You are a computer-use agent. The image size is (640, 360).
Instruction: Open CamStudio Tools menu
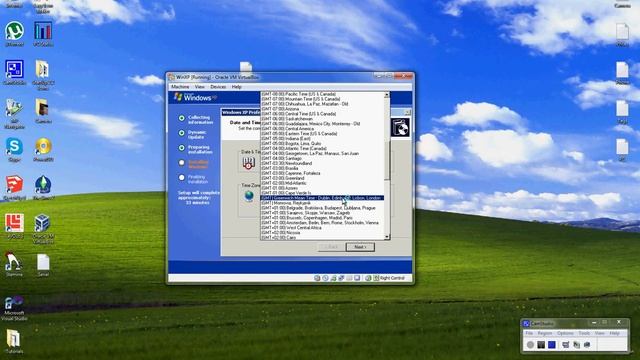coord(584,333)
